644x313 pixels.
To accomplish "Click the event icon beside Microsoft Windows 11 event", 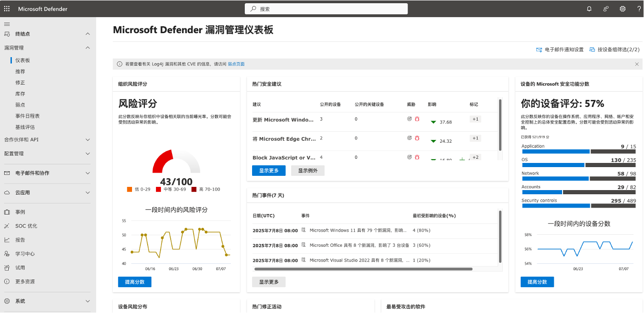I will [304, 230].
